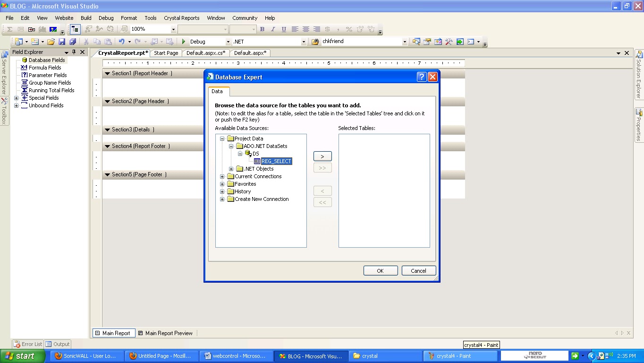
Task: Click the Save floppy disk icon
Action: tap(62, 42)
